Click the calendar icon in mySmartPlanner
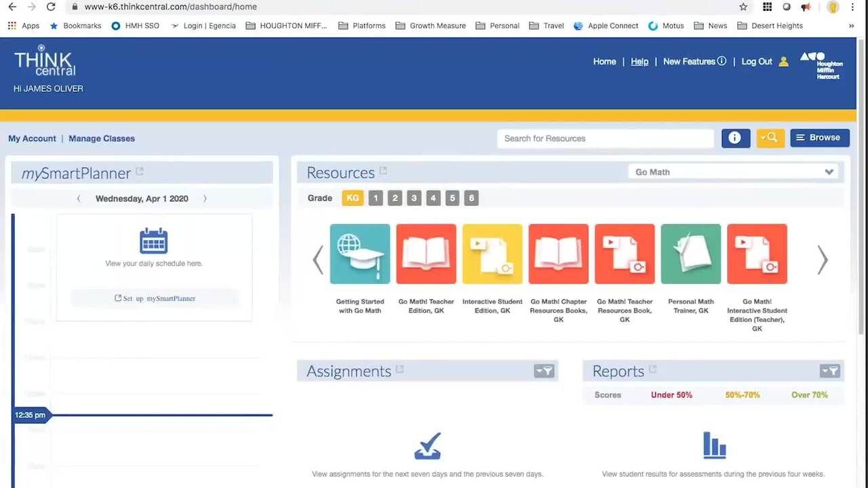Image resolution: width=868 pixels, height=488 pixels. (153, 241)
